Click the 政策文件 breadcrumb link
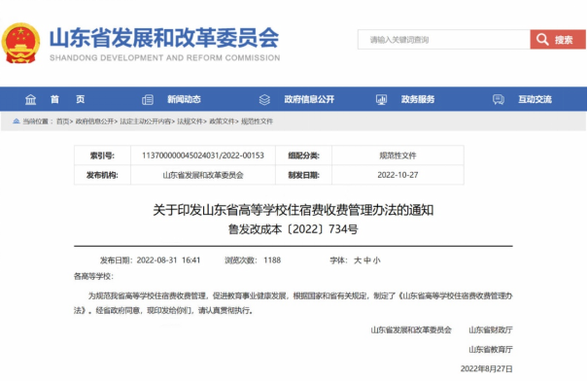The width and height of the screenshot is (588, 381). coord(222,121)
